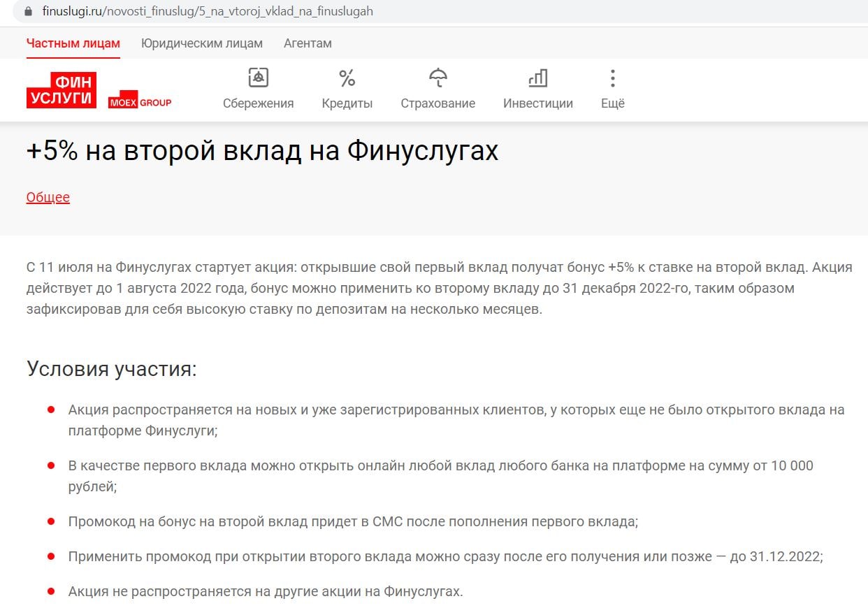The width and height of the screenshot is (868, 608).
Task: Follow the red Общее category link
Action: click(48, 197)
